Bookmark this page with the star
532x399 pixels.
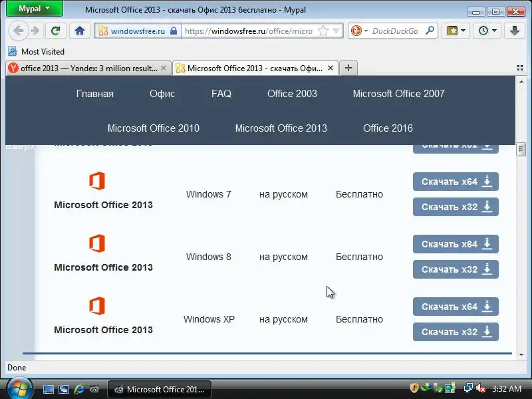click(323, 31)
